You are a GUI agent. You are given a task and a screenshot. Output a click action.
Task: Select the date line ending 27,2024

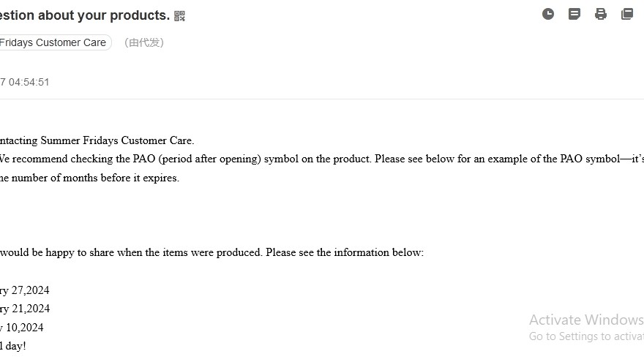coord(25,290)
